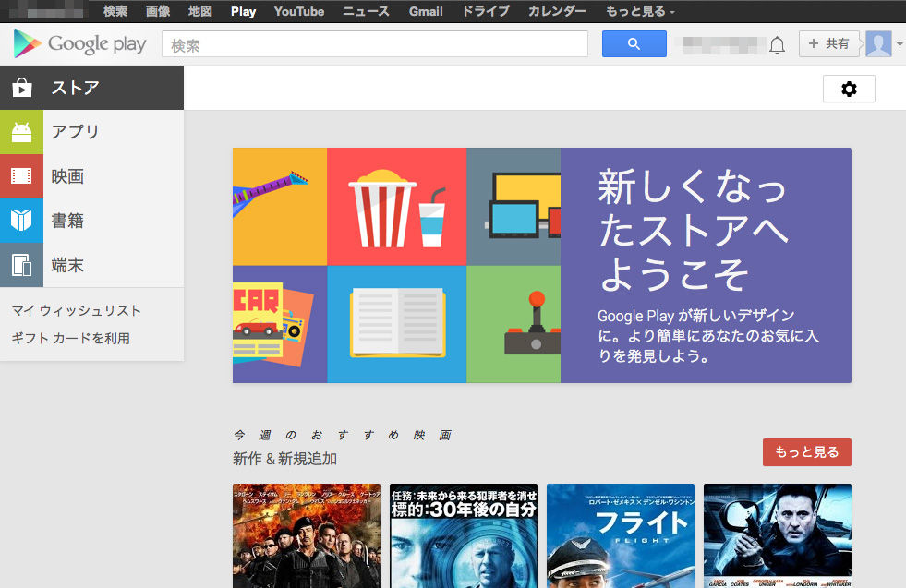Screen dimensions: 906x588
Task: Open the フライト FLIGHT movie poster
Action: (621, 536)
